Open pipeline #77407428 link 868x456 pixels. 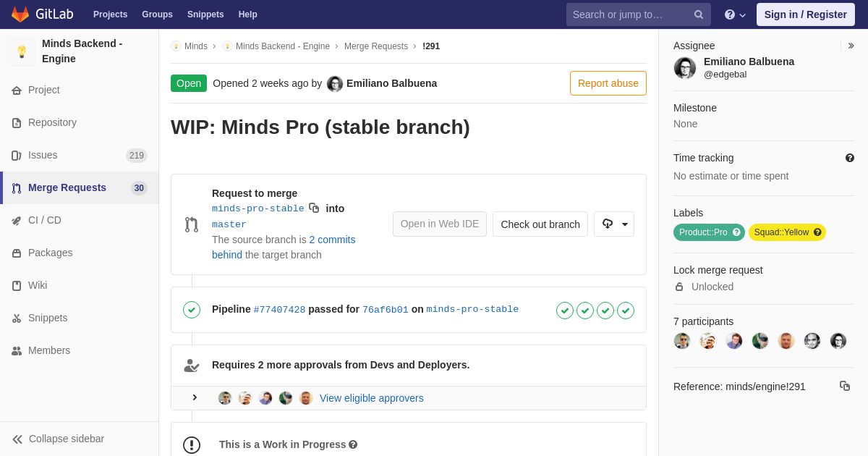[279, 310]
